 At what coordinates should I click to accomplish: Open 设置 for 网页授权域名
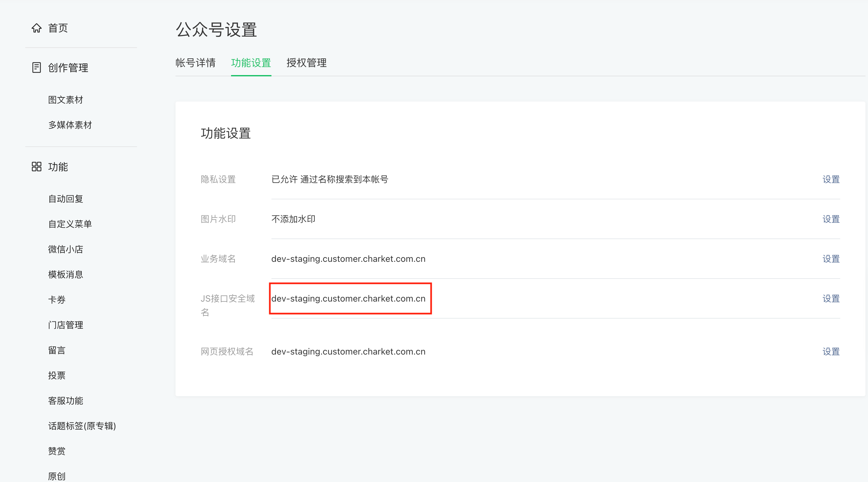831,351
